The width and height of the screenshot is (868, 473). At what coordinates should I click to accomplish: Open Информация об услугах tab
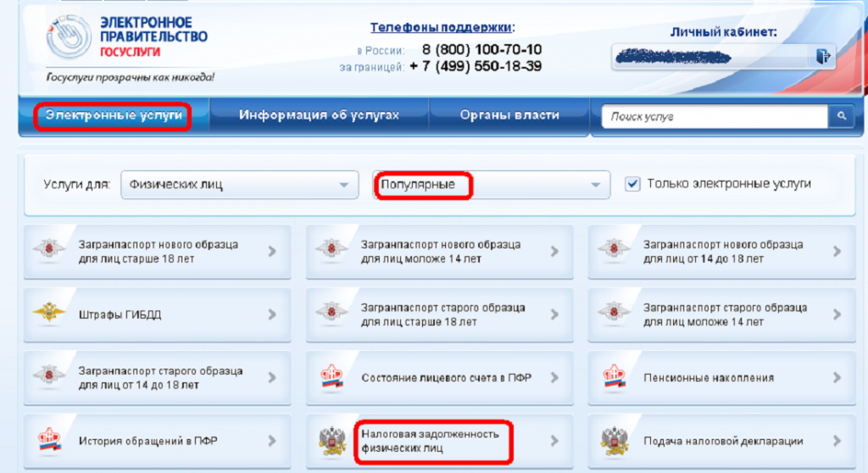click(319, 115)
